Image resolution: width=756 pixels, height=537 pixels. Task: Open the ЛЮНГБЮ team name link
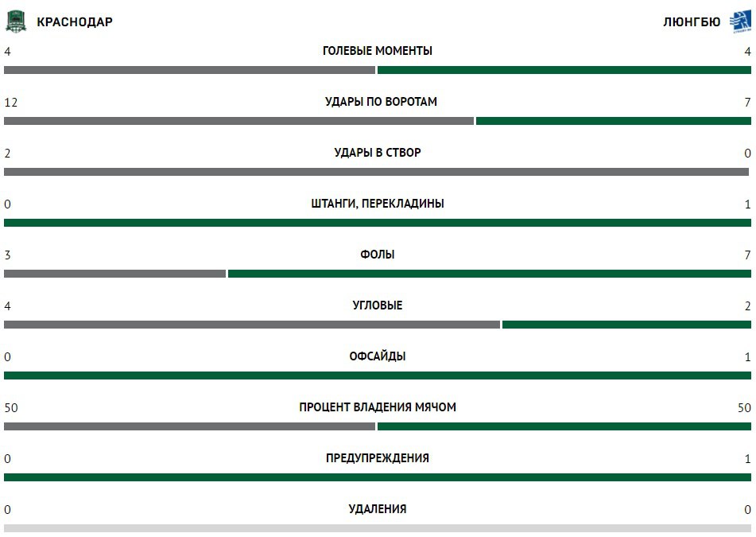coord(692,22)
